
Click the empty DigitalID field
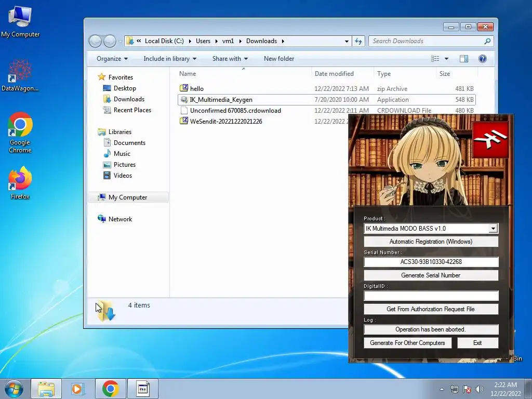[x=431, y=296]
